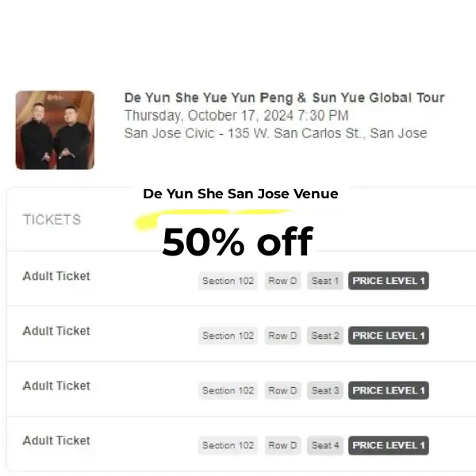Click the De Yun She San Jose Venue heading
The height and width of the screenshot is (476, 476).
point(240,194)
